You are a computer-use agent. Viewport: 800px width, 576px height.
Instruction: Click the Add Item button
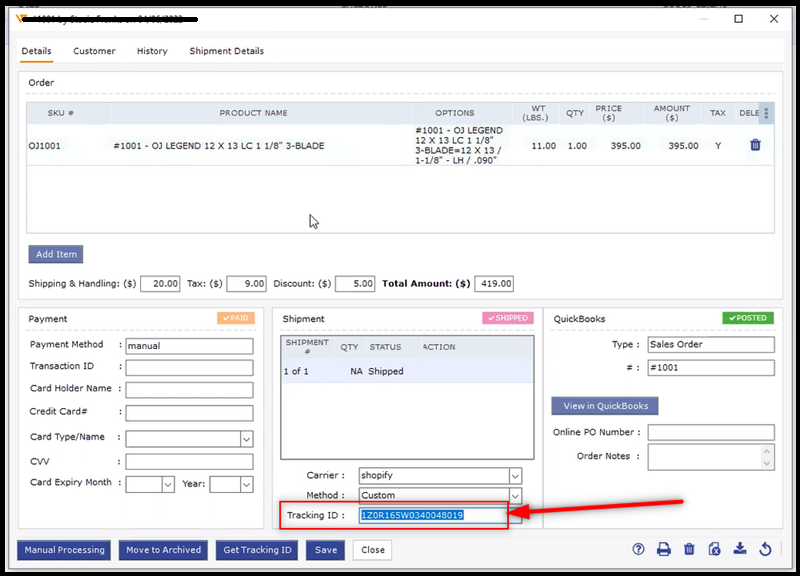(x=55, y=254)
